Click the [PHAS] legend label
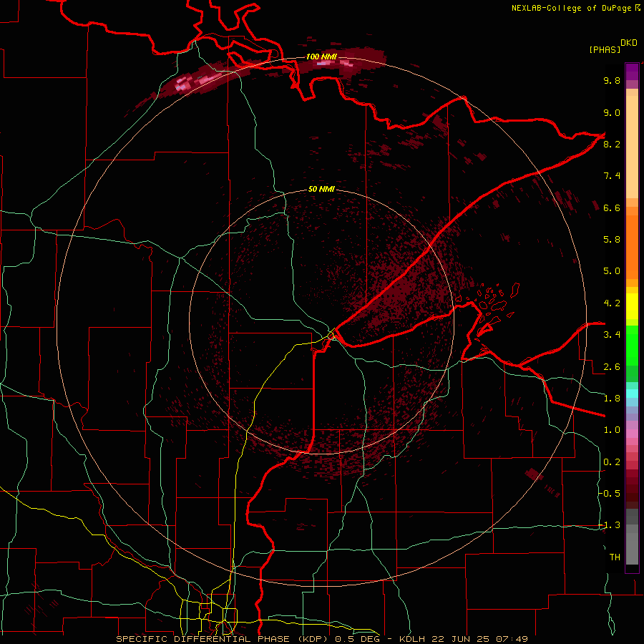 pyautogui.click(x=605, y=49)
